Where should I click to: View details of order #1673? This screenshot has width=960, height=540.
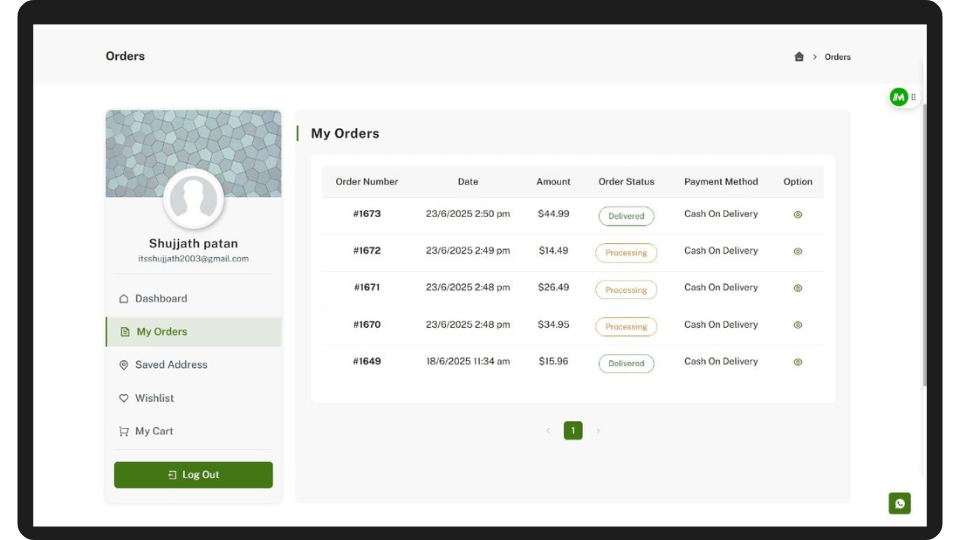(798, 214)
